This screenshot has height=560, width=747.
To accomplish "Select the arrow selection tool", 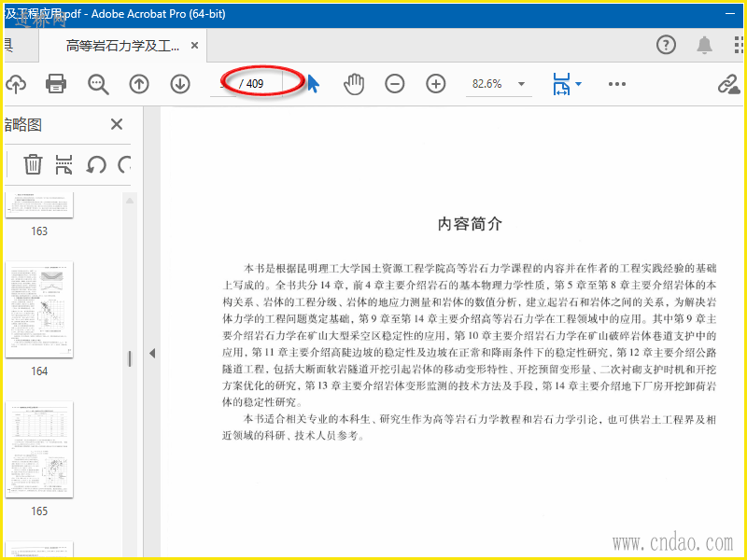I will point(313,84).
